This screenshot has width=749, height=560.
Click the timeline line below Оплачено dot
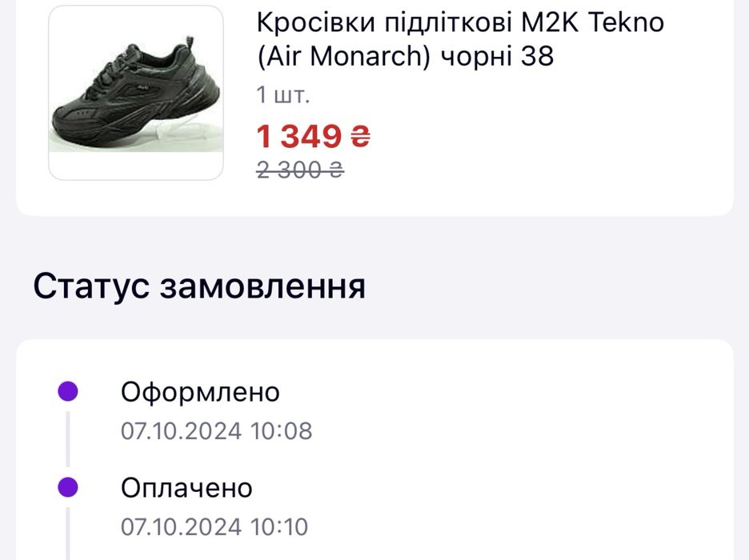click(68, 532)
